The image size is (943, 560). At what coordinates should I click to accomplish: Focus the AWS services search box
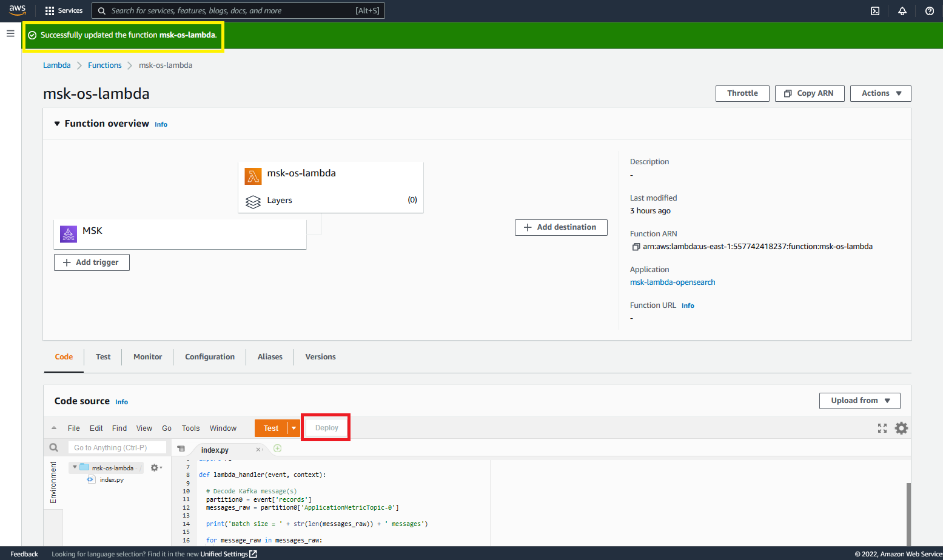pos(238,10)
